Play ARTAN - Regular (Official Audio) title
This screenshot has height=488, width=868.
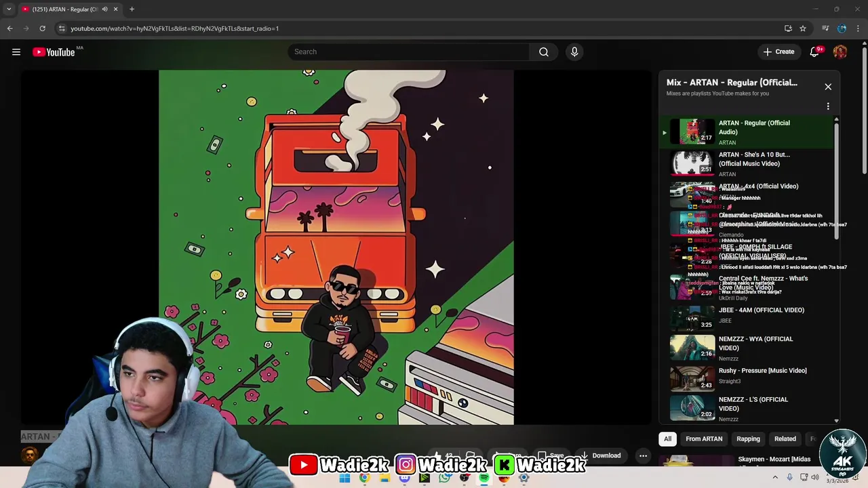pos(754,127)
